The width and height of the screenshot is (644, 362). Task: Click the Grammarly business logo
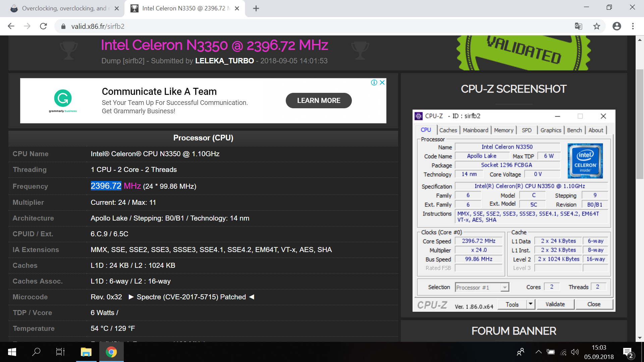point(63,101)
